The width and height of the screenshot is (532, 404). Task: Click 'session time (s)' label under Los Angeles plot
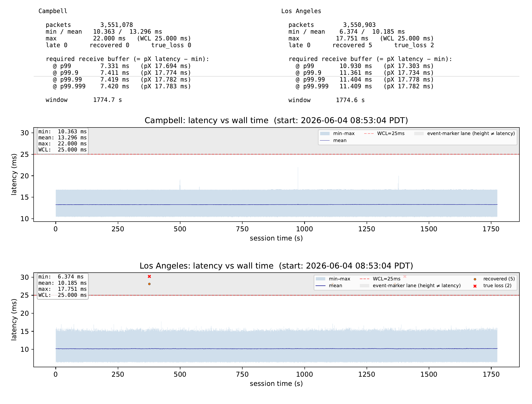click(x=276, y=384)
